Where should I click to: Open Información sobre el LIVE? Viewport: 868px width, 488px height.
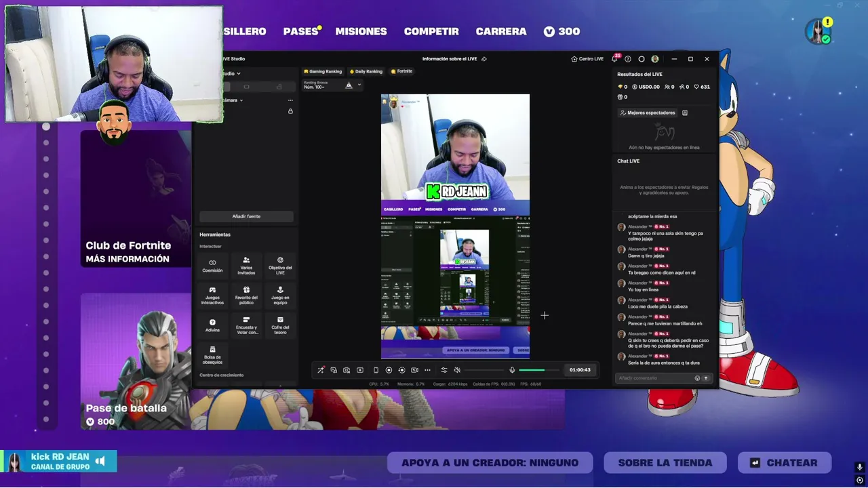pyautogui.click(x=450, y=59)
